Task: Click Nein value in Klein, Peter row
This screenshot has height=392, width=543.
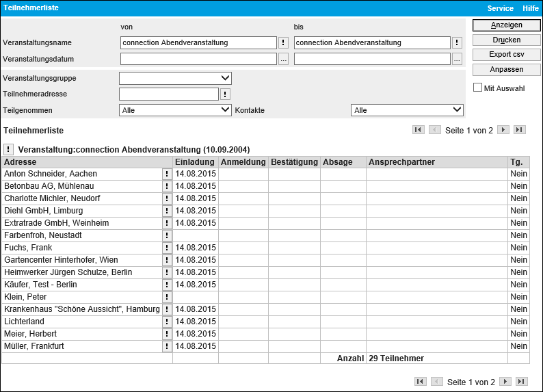Action: [518, 297]
